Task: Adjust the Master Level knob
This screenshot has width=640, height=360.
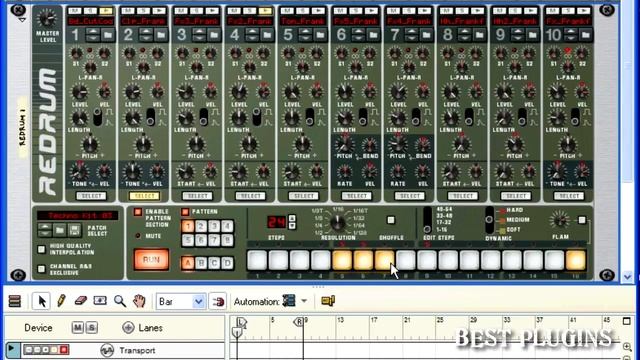Action: click(x=46, y=18)
